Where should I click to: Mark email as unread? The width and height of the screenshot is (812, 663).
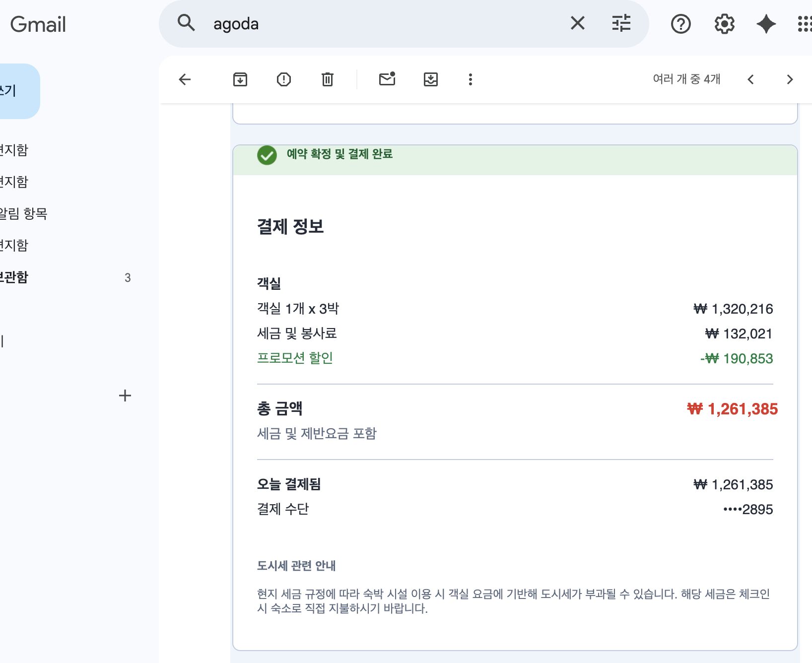[x=387, y=79]
